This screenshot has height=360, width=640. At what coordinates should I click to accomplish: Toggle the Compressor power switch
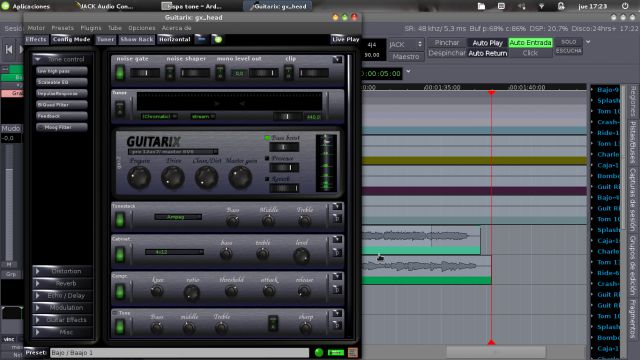[120, 291]
